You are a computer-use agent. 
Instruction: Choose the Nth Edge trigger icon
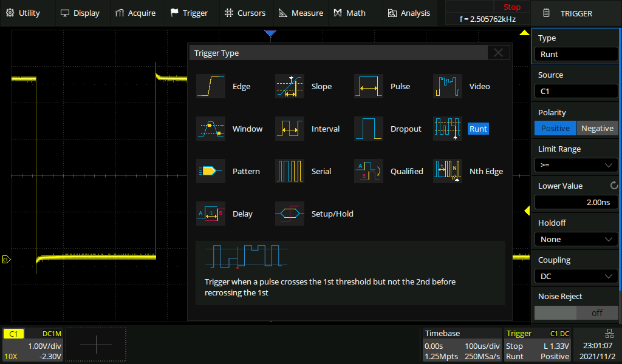point(448,172)
